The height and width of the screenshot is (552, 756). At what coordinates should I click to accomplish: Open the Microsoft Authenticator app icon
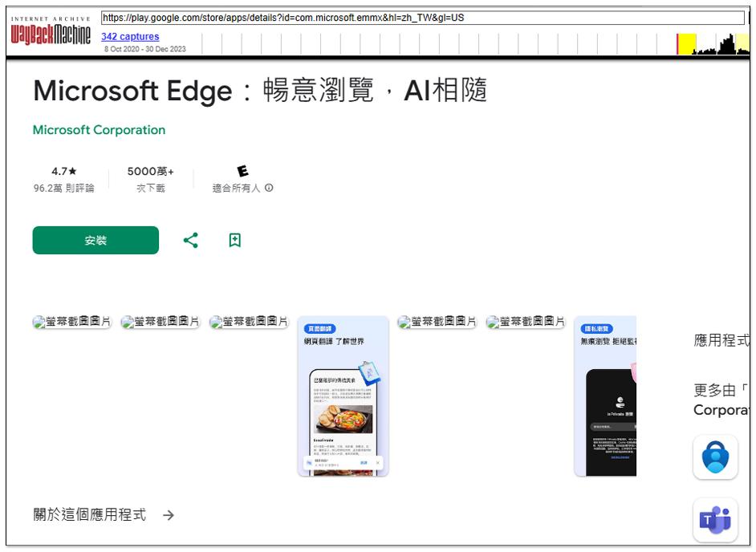(x=714, y=457)
